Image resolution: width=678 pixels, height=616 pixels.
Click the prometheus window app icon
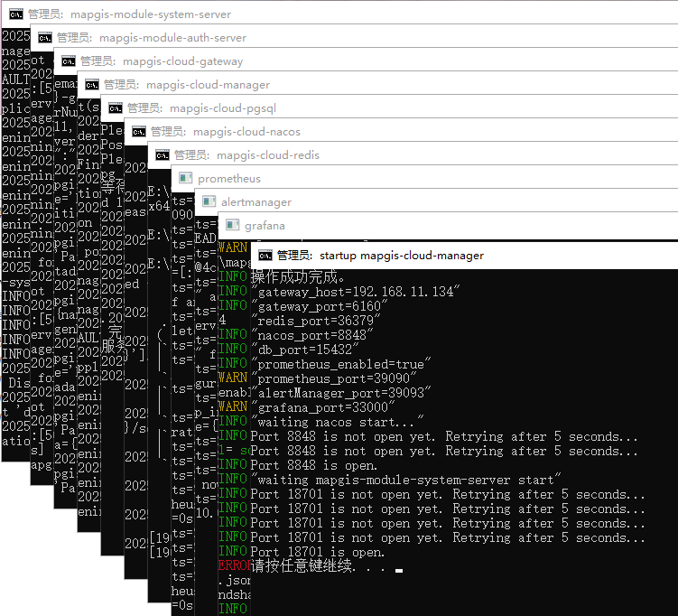coord(185,178)
